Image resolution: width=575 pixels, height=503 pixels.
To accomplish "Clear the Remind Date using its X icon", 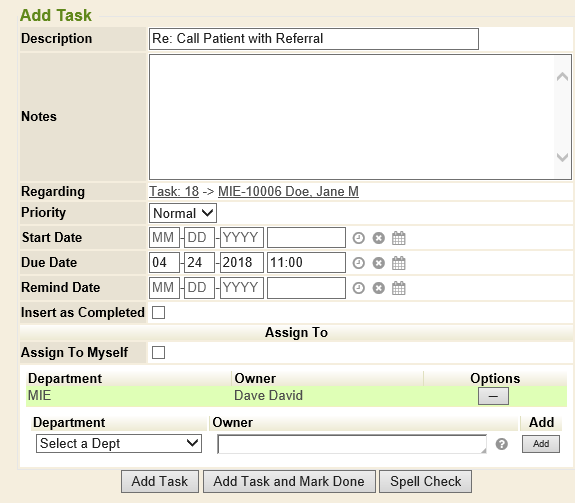I will (x=378, y=288).
